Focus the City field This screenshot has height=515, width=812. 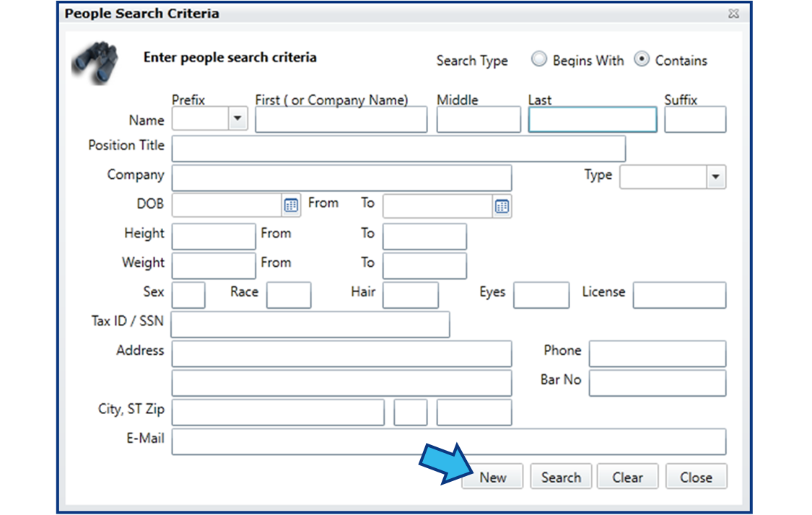[278, 412]
